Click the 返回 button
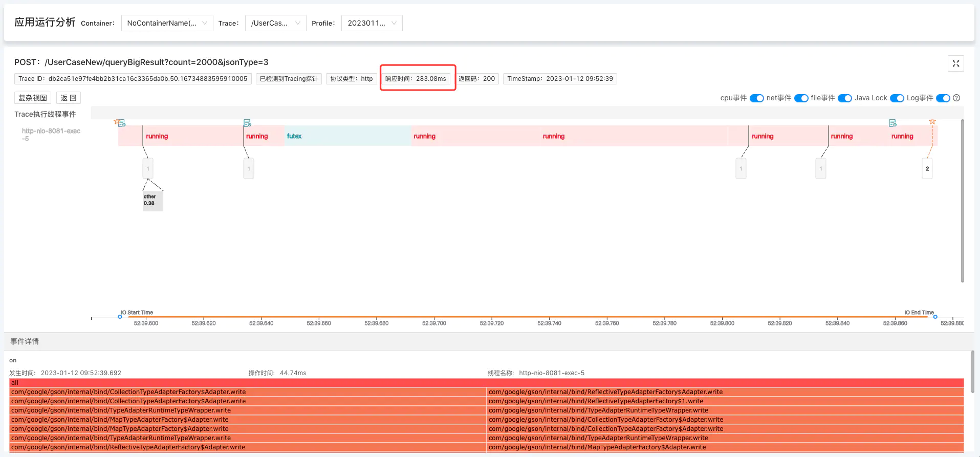Viewport: 980px width, 457px height. [68, 98]
